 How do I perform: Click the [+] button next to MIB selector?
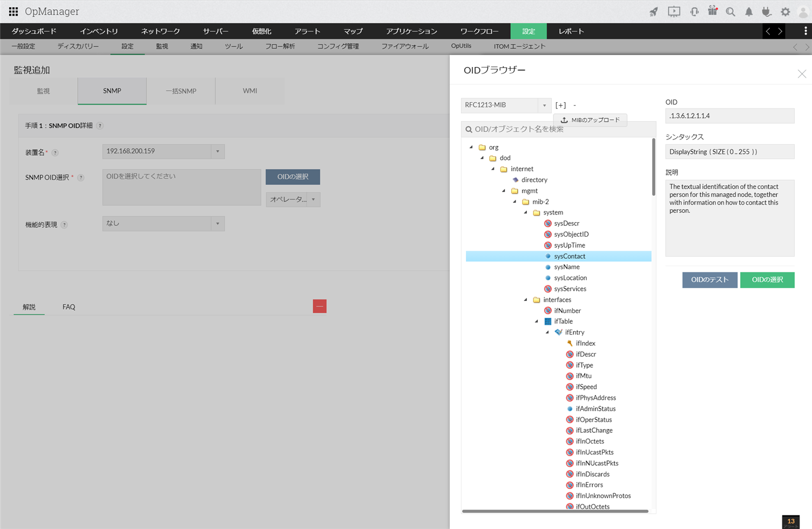tap(561, 105)
